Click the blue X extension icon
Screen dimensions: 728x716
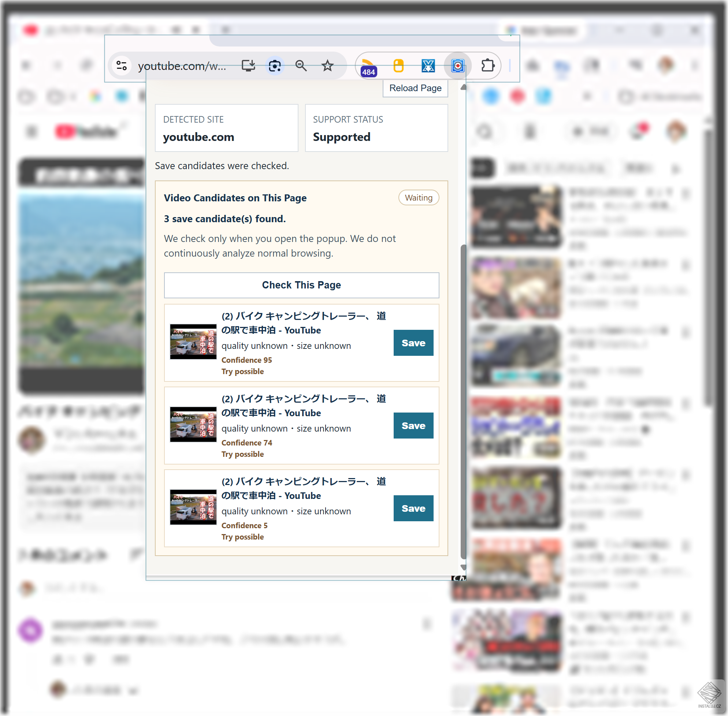tap(428, 66)
